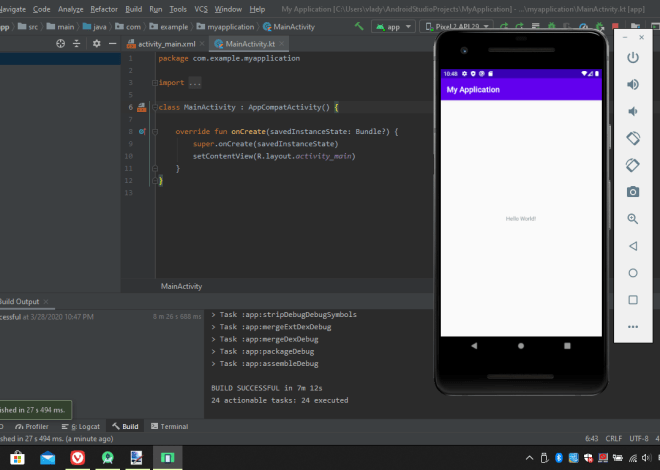The width and height of the screenshot is (660, 470).
Task: Open the Terminal tool window
Action: 170,426
